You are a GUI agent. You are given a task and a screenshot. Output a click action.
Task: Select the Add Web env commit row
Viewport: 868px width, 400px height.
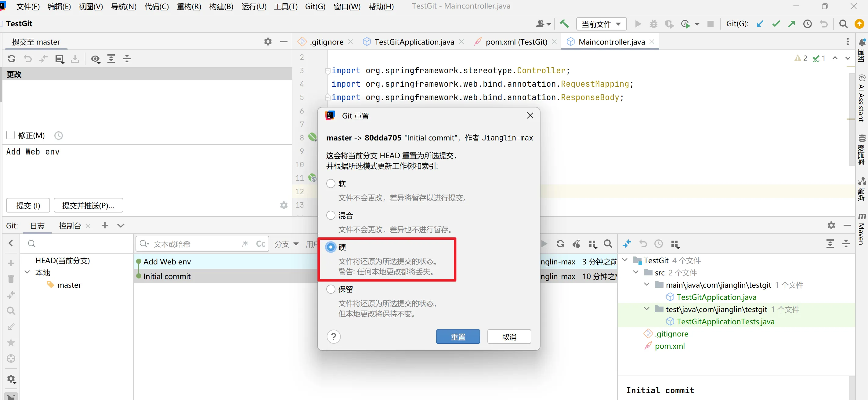coord(167,261)
